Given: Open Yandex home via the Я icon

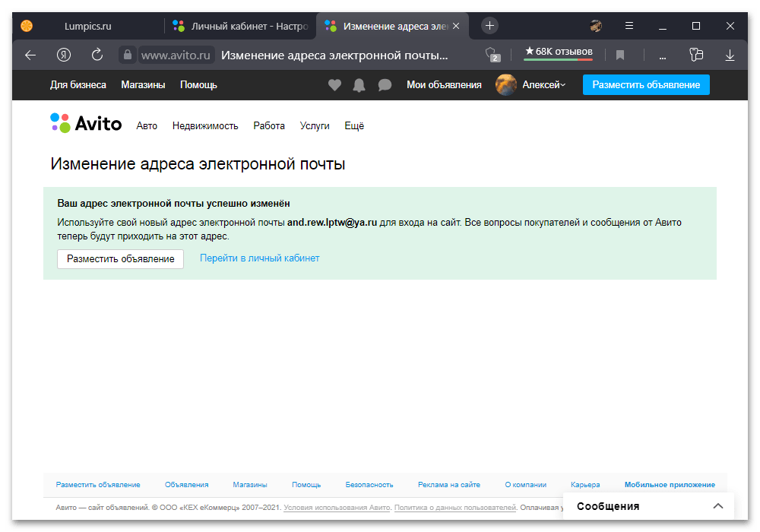Looking at the screenshot, I should pyautogui.click(x=64, y=55).
